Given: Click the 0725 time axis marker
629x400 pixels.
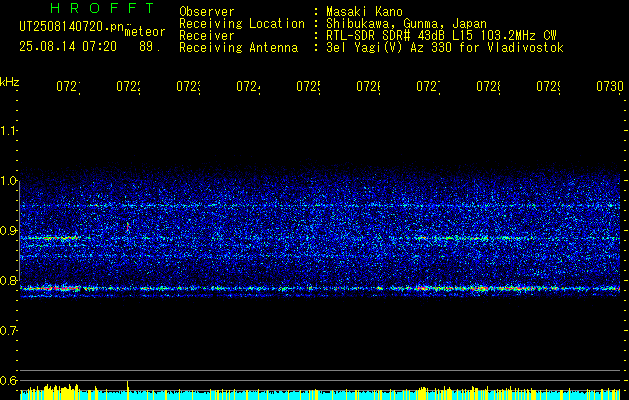Looking at the screenshot, I should point(308,87).
